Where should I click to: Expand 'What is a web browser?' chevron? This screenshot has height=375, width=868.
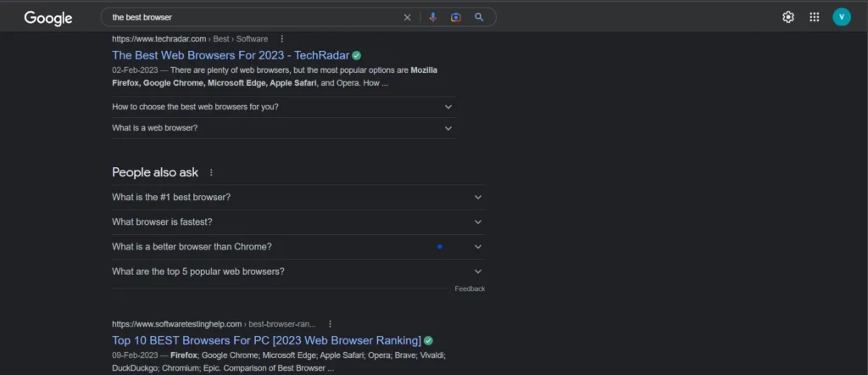tap(448, 128)
